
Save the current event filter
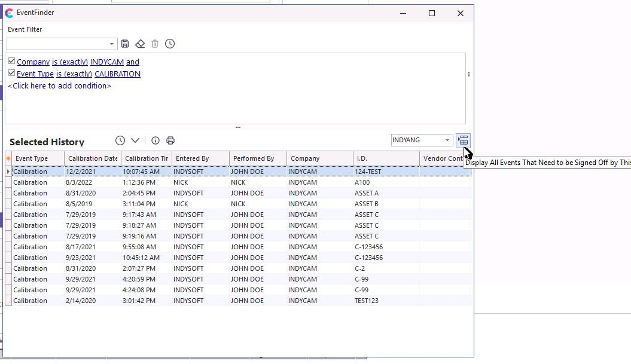click(125, 44)
